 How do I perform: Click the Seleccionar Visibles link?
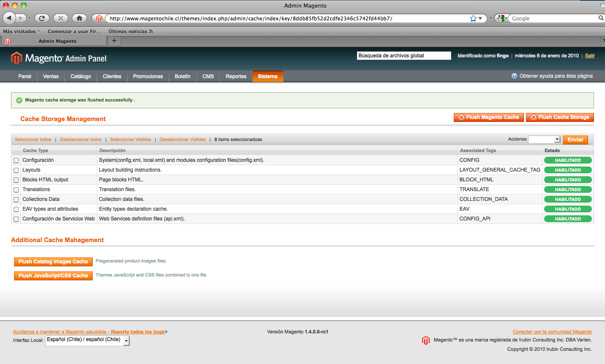click(x=130, y=139)
